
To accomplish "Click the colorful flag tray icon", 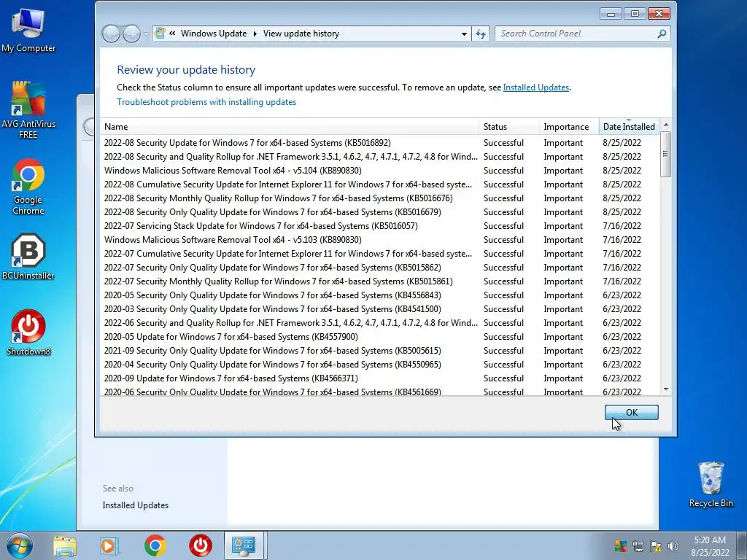I will click(620, 546).
